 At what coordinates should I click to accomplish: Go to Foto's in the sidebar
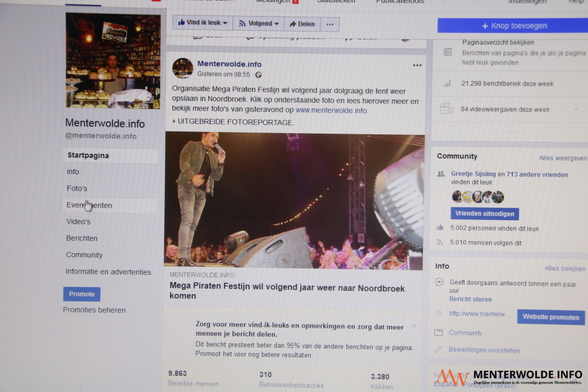[x=77, y=188]
